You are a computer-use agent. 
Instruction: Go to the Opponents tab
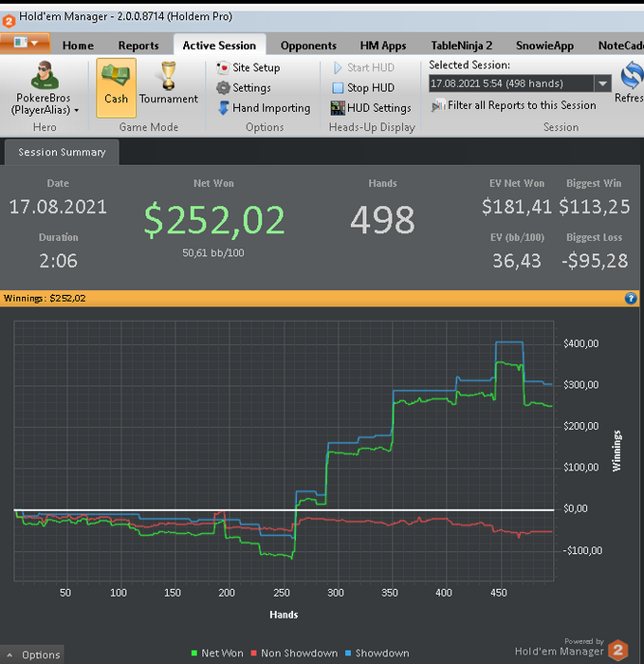pyautogui.click(x=308, y=46)
